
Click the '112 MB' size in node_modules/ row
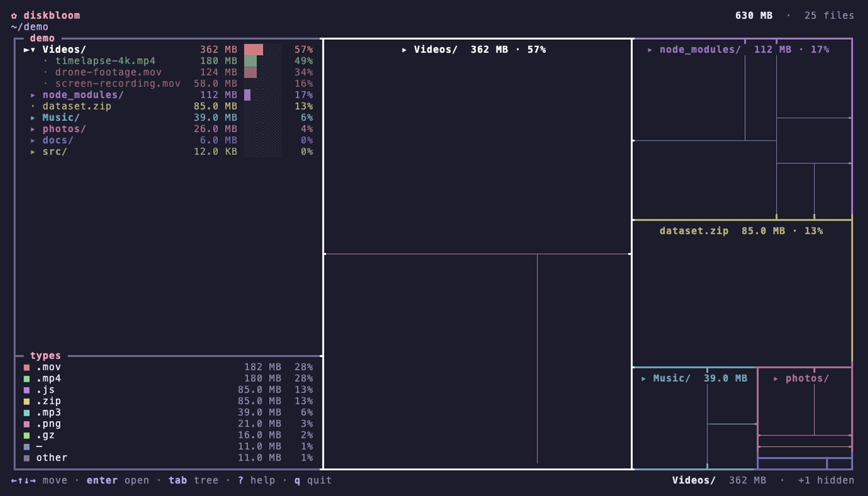[219, 95]
